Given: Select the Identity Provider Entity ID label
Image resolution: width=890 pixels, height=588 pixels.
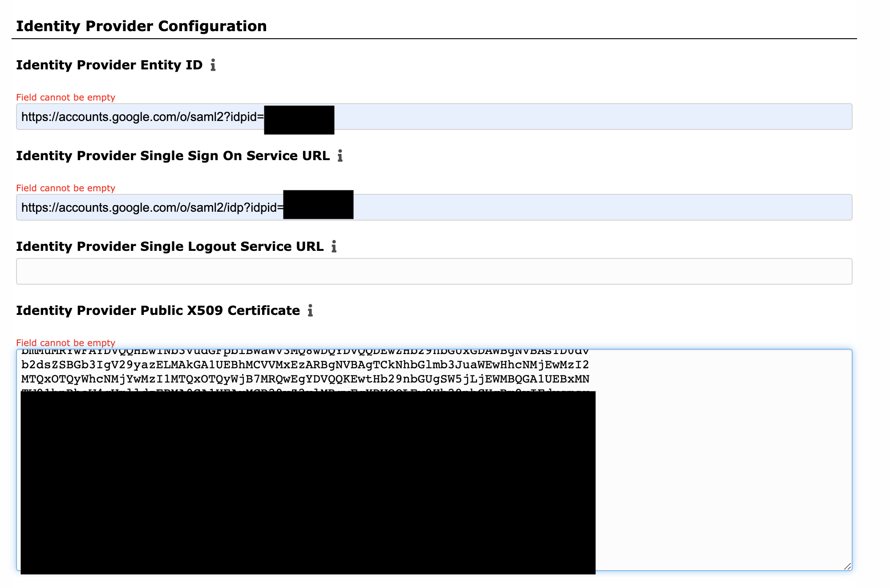Looking at the screenshot, I should [110, 65].
